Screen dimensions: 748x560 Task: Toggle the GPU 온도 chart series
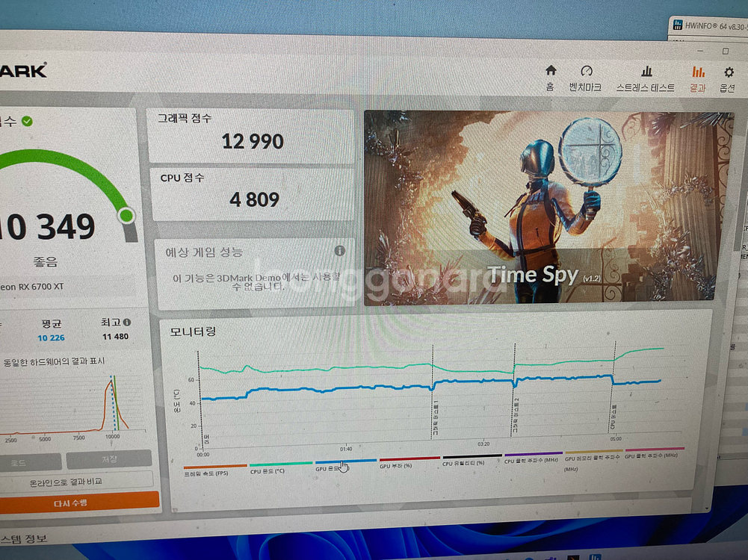345,465
